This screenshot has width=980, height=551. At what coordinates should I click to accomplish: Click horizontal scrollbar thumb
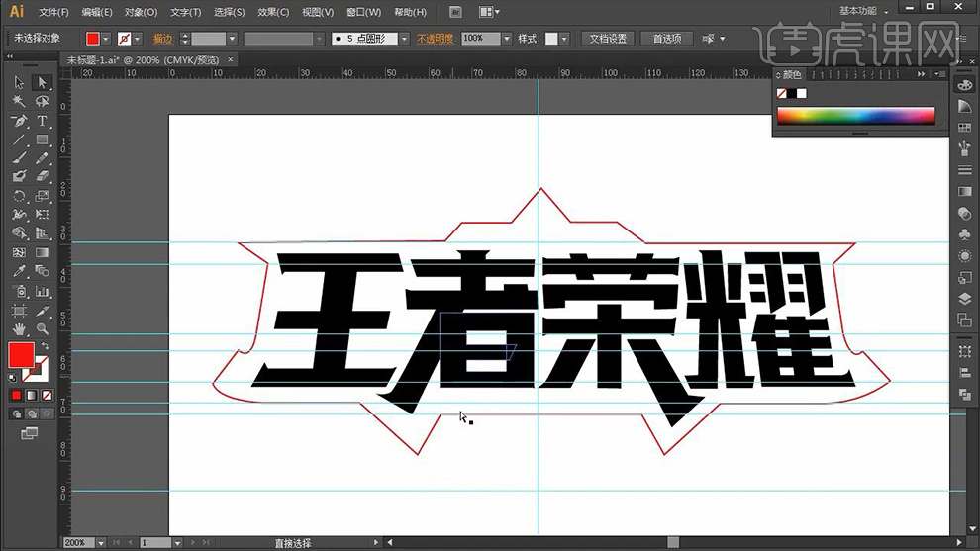pyautogui.click(x=672, y=542)
